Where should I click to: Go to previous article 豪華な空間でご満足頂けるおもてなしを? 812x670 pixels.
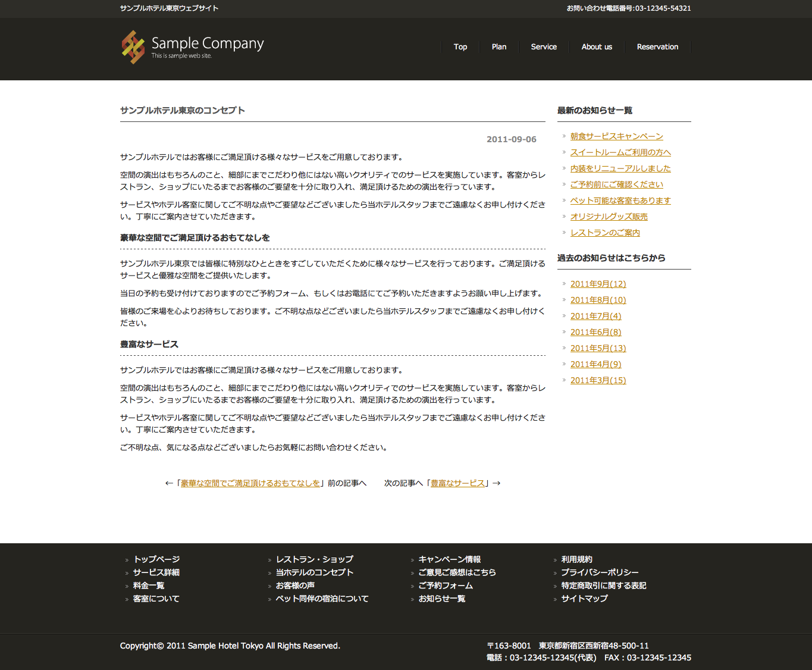pyautogui.click(x=250, y=483)
